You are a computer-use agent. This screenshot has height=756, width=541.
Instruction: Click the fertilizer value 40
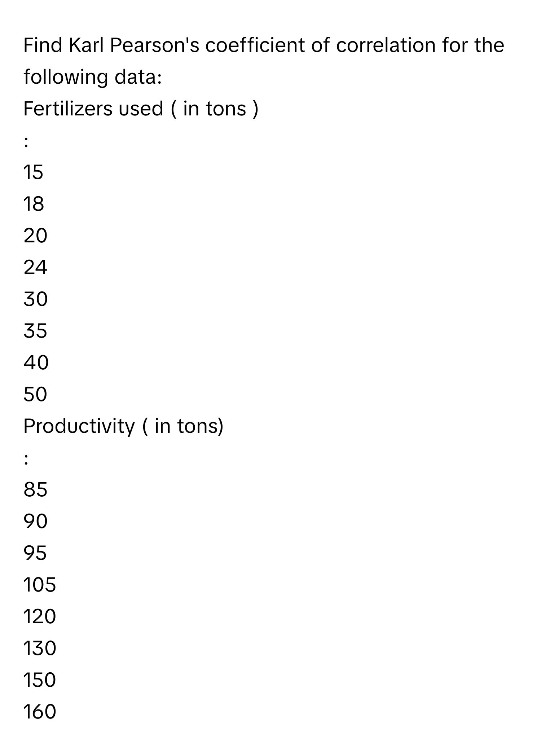pyautogui.click(x=36, y=362)
